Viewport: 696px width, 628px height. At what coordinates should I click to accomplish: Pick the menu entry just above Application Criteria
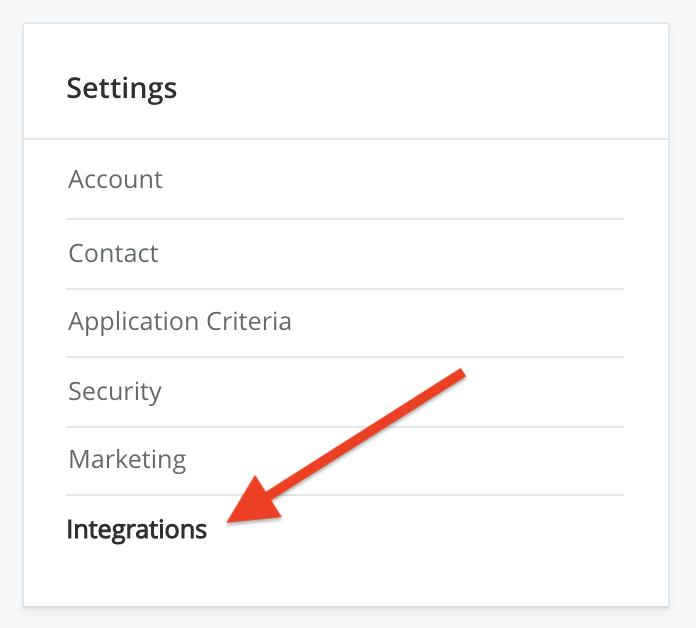[x=113, y=253]
